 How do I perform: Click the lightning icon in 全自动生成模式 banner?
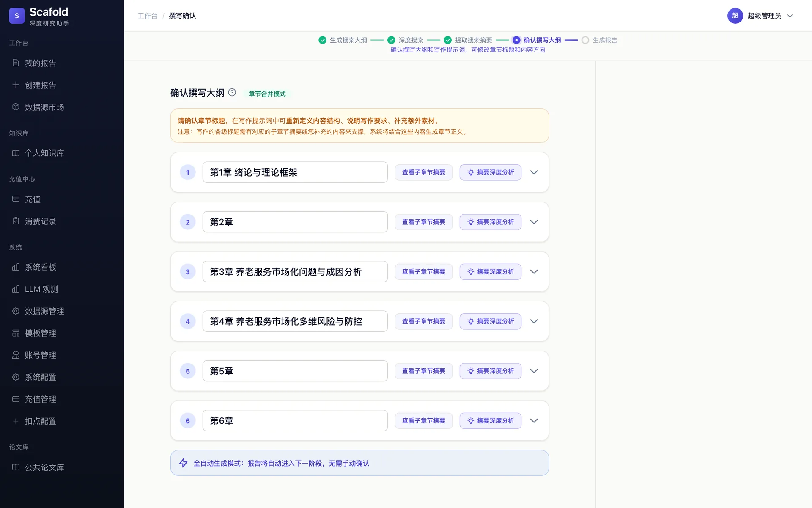[183, 463]
